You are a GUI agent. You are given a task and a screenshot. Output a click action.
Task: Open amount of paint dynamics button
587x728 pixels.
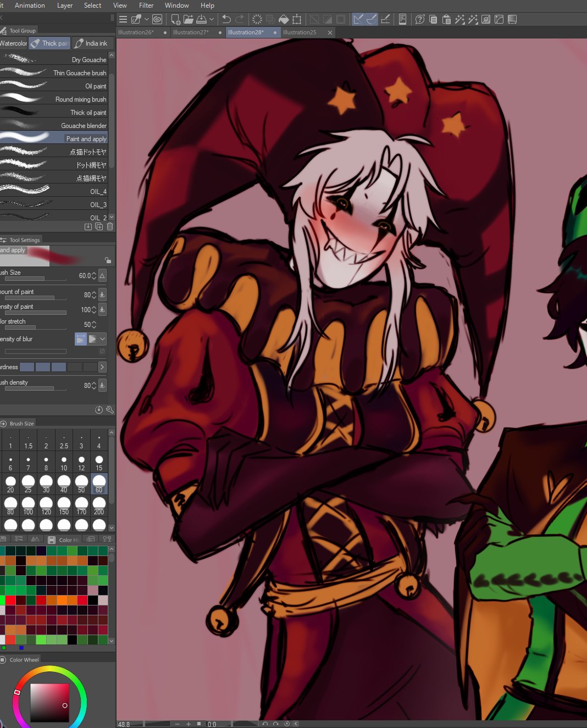point(102,294)
